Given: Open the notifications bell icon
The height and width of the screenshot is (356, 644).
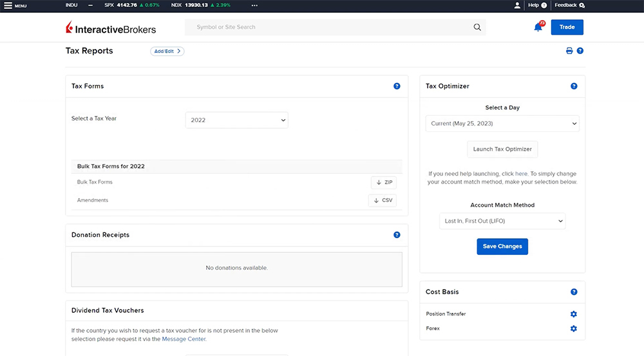Looking at the screenshot, I should coord(538,27).
